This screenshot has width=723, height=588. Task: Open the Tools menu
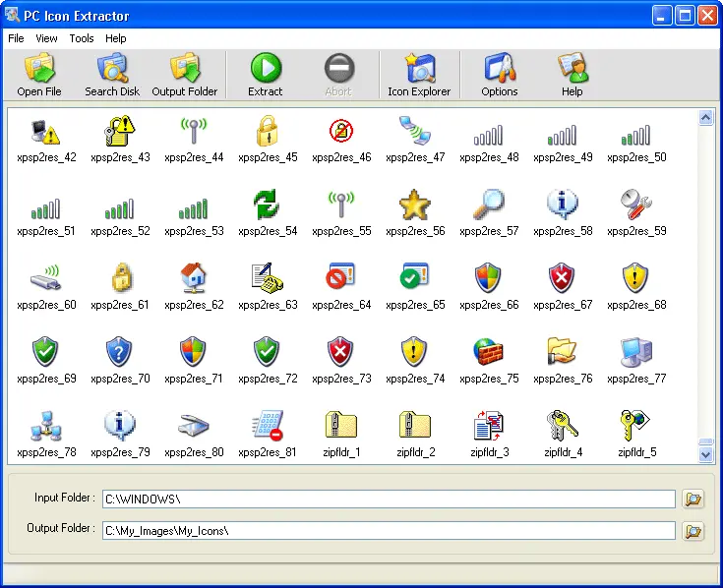[x=82, y=38]
